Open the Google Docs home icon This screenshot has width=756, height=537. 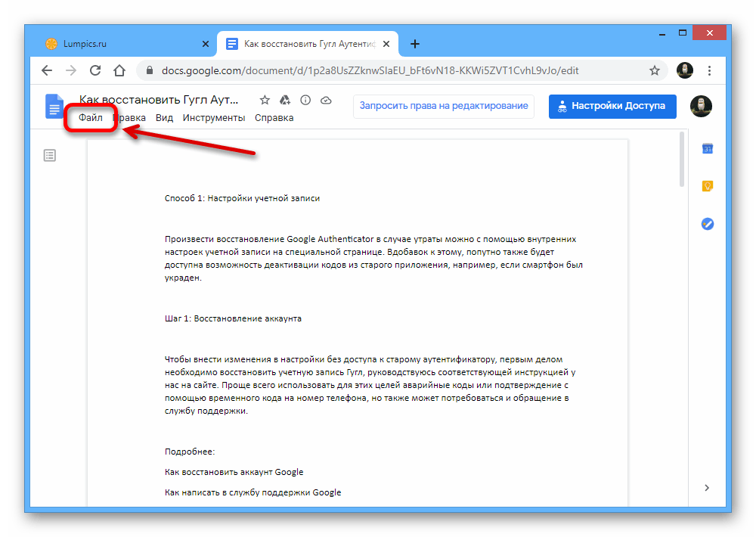[54, 107]
